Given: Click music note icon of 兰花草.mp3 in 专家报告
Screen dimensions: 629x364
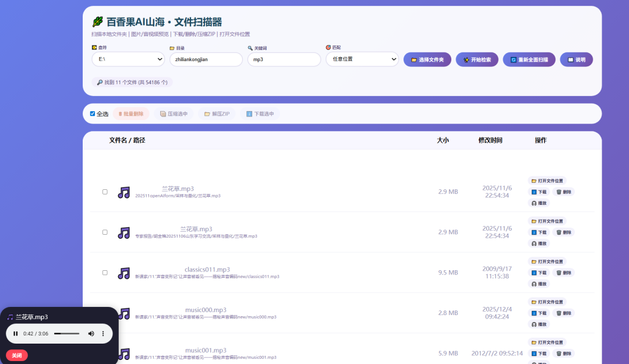Looking at the screenshot, I should pyautogui.click(x=124, y=233).
